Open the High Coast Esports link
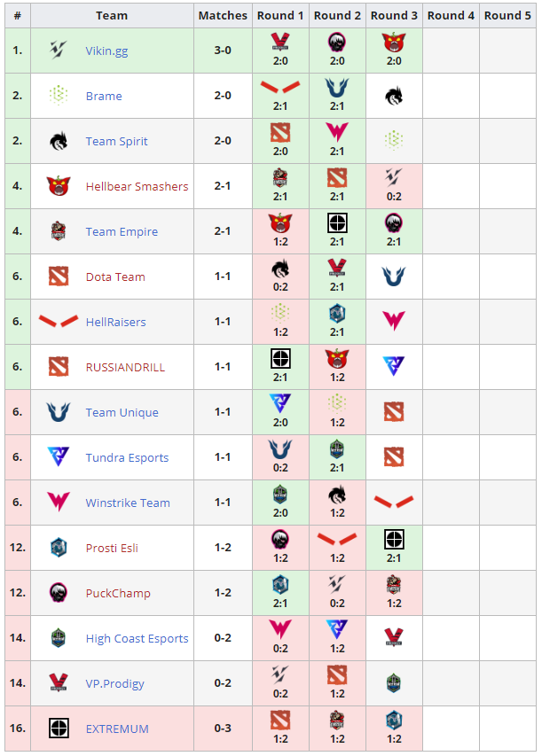Screen dimensions: 542x756 pyautogui.click(x=137, y=638)
